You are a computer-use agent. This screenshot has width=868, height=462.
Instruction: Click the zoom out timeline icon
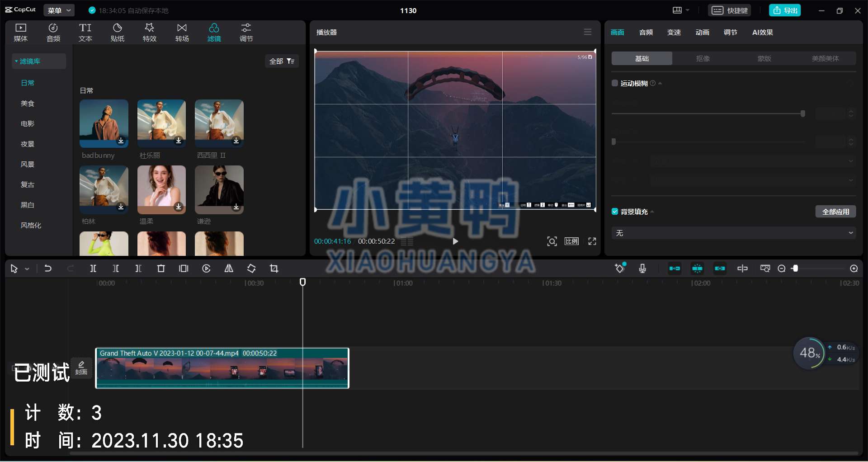(782, 269)
